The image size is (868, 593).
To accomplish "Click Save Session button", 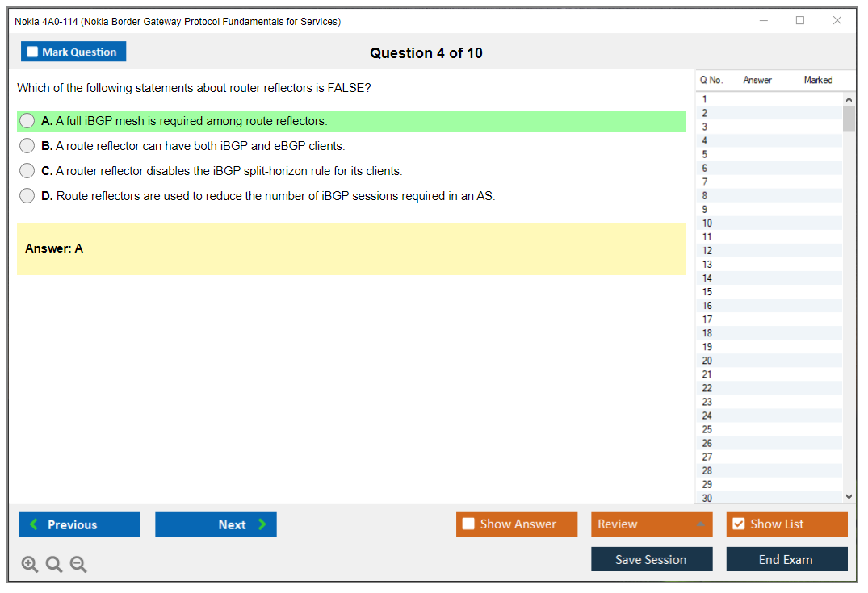I will (652, 560).
